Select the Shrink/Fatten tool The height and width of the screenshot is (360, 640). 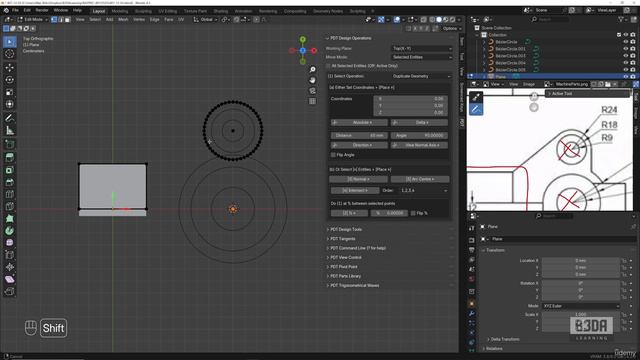(9, 267)
